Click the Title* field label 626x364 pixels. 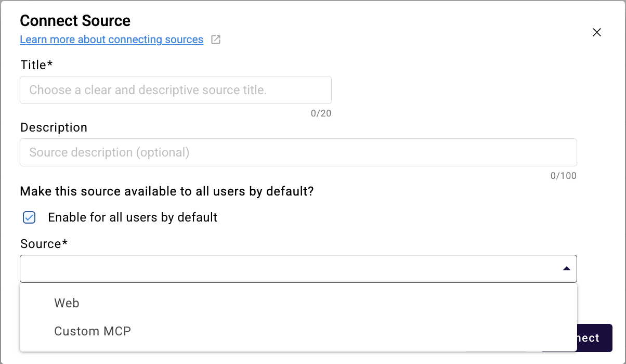(37, 65)
